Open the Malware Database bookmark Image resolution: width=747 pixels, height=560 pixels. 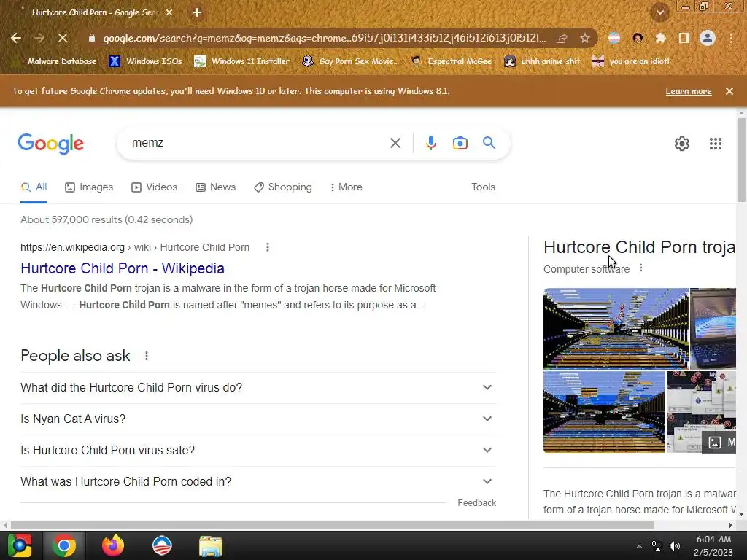pyautogui.click(x=55, y=61)
